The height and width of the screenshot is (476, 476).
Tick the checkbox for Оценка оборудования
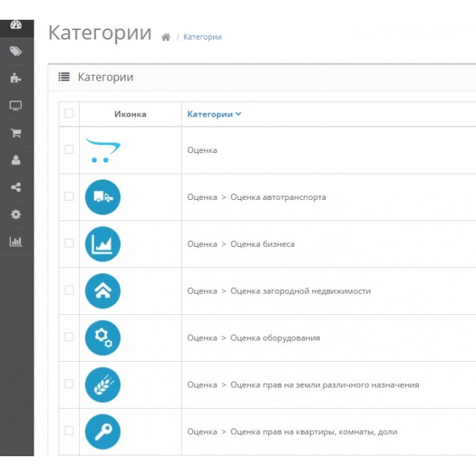[x=69, y=337]
